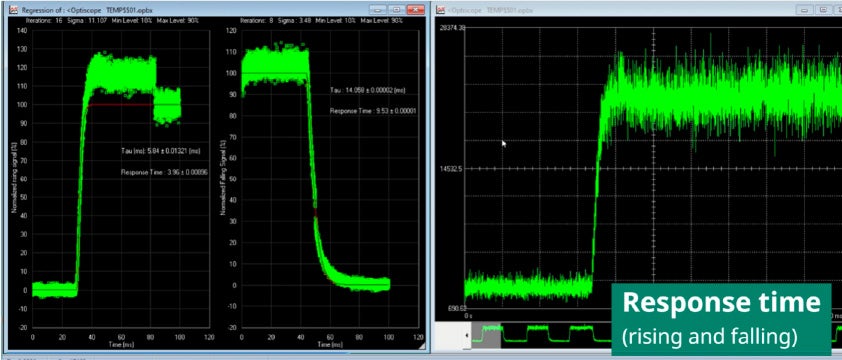The width and height of the screenshot is (842, 360).
Task: Select the grey highlighted region in overview strip
Action: coord(486,336)
